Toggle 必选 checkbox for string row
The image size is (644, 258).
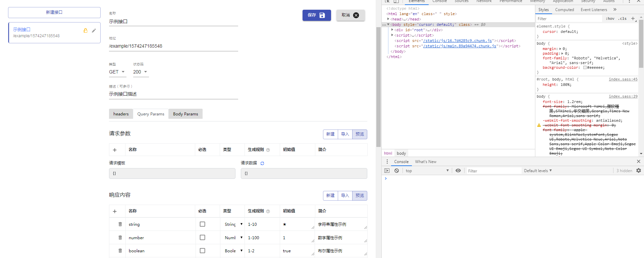coord(203,224)
